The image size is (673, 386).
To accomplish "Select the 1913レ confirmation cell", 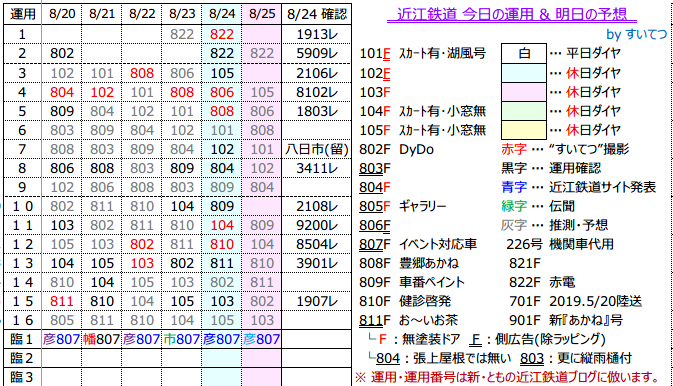I will pos(317,34).
